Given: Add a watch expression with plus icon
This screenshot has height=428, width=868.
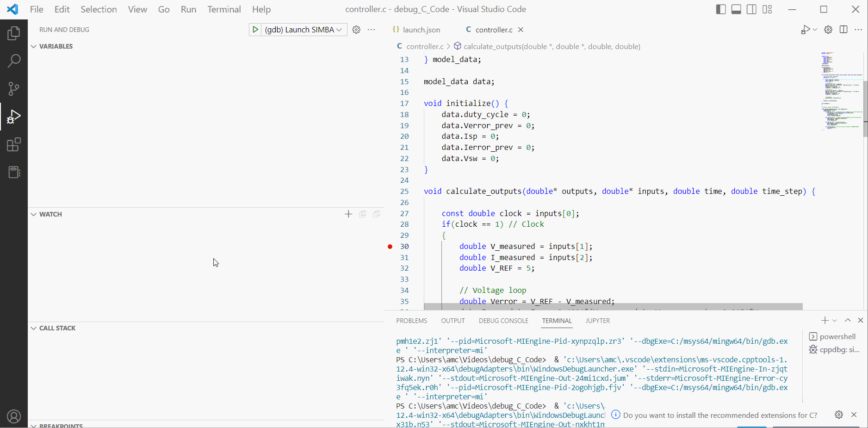Looking at the screenshot, I should pyautogui.click(x=348, y=214).
